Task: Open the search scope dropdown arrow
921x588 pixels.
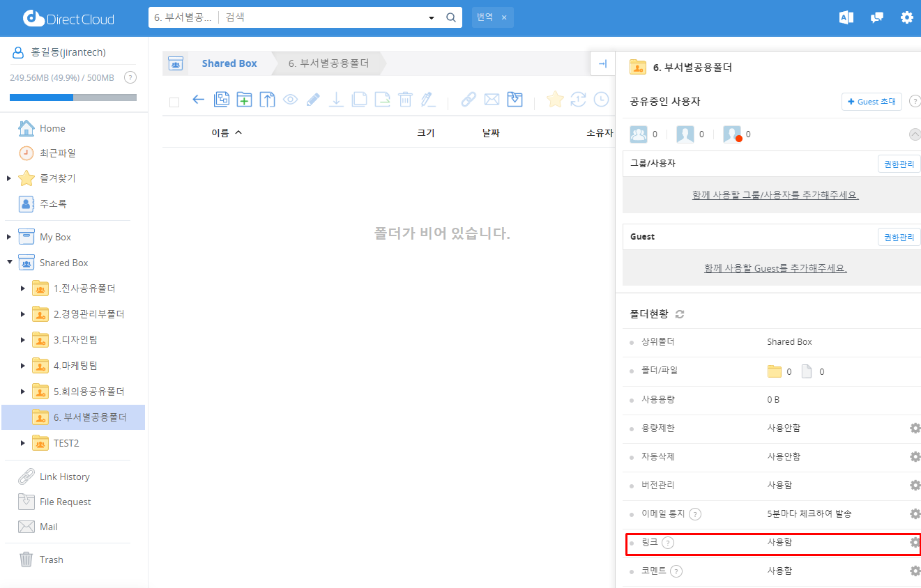Action: (x=431, y=17)
